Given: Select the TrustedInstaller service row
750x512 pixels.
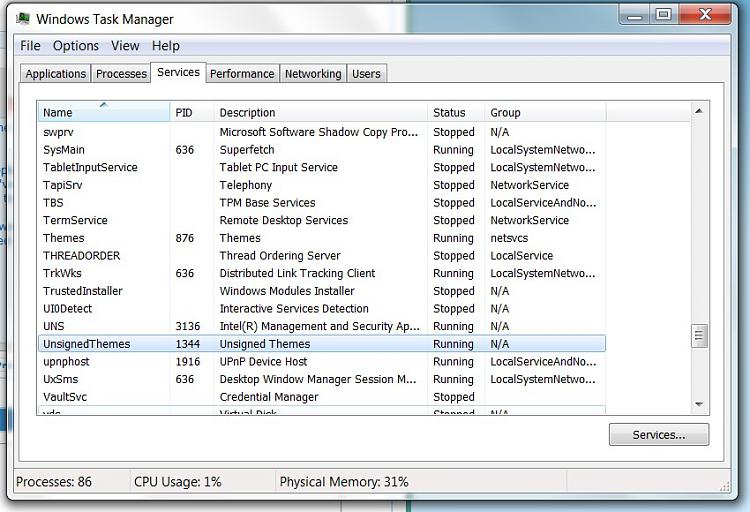Looking at the screenshot, I should pos(321,291).
